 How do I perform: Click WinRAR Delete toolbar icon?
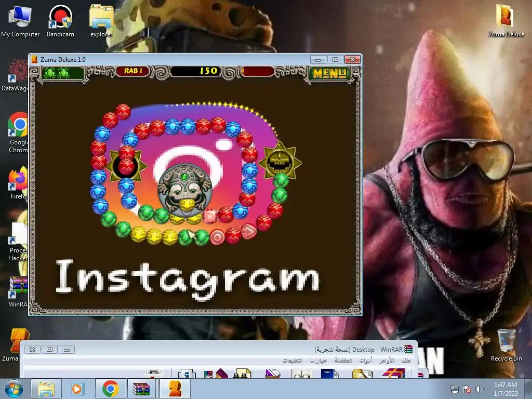tap(272, 373)
